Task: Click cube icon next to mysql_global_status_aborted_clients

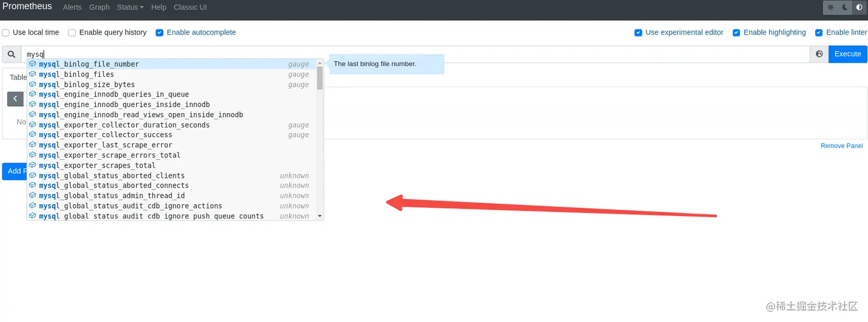Action: click(x=33, y=176)
